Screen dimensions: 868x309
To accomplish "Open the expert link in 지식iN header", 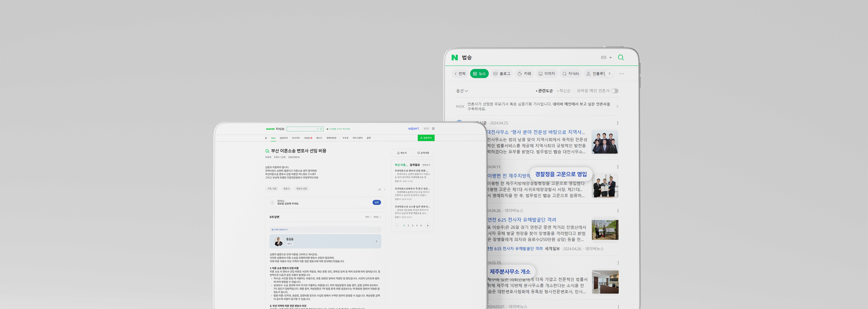I will pos(413,128).
